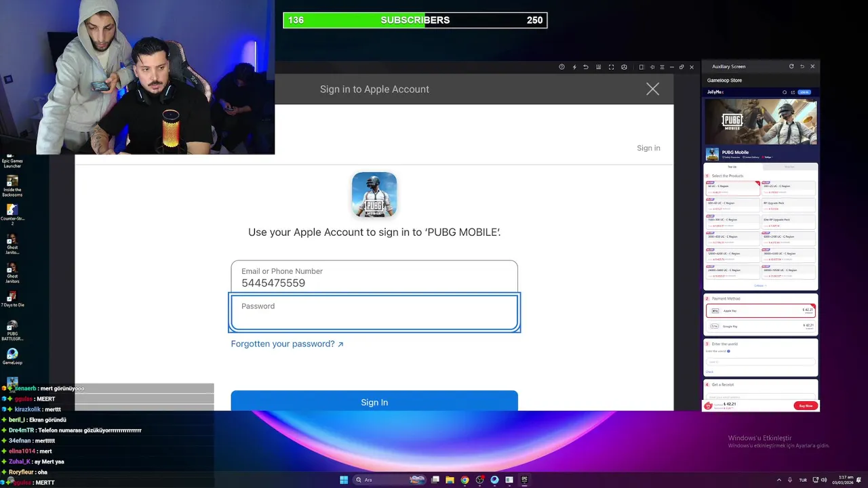868x488 pixels.
Task: Click the PUBG Mobile banner image in store
Action: (760, 122)
